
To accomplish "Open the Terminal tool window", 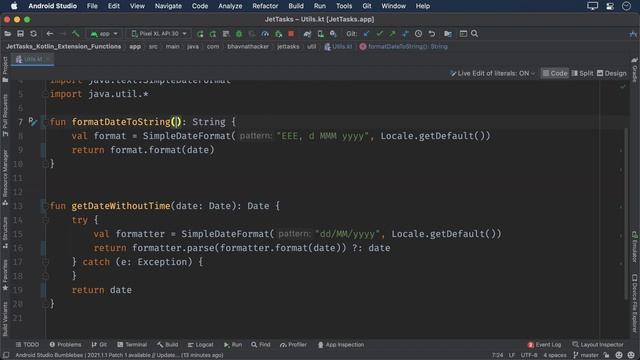I will click(132, 345).
